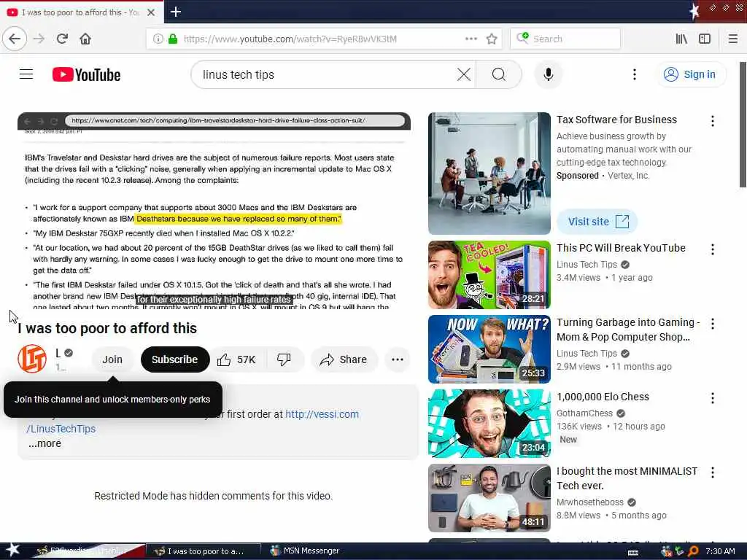This screenshot has height=560, width=747.
Task: Go to YouTube home via the logo
Action: [x=86, y=75]
